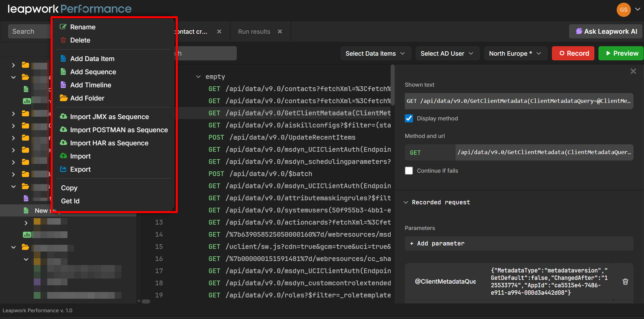Click the Add Data Item document icon
This screenshot has height=319, width=644.
[x=63, y=59]
